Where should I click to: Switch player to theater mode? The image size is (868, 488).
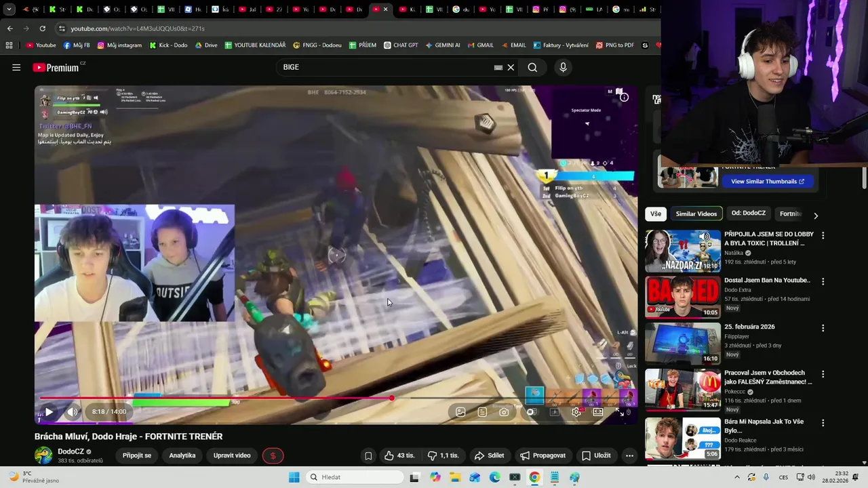[x=598, y=411]
